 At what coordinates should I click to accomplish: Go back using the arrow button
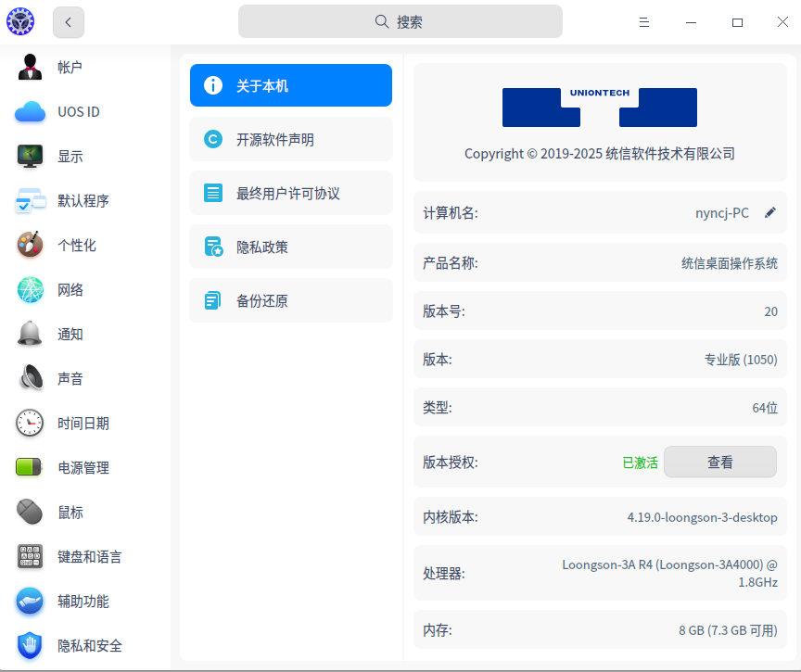click(69, 22)
